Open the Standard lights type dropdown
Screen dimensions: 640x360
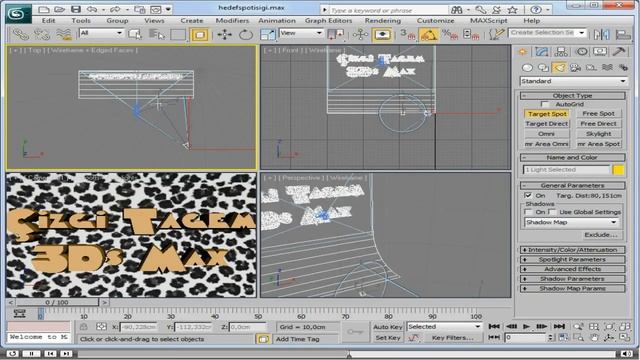(573, 81)
